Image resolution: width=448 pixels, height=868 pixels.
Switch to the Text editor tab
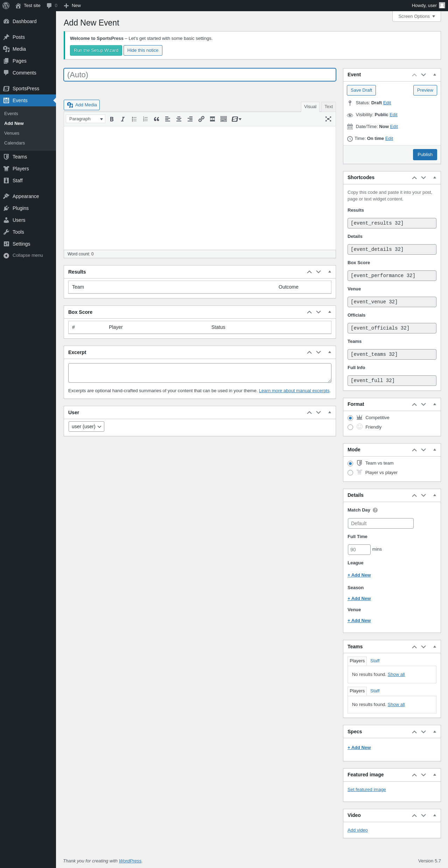[328, 107]
